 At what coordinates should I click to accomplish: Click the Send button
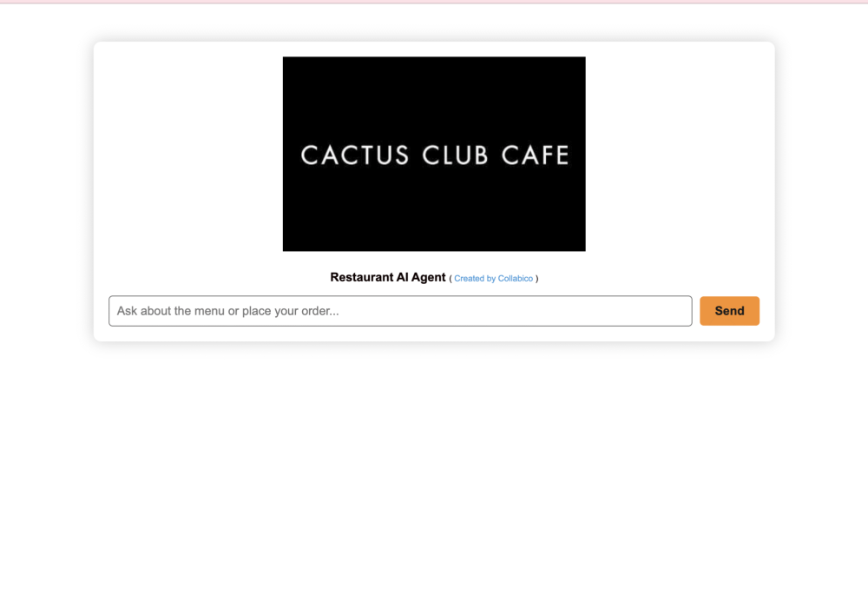point(729,311)
